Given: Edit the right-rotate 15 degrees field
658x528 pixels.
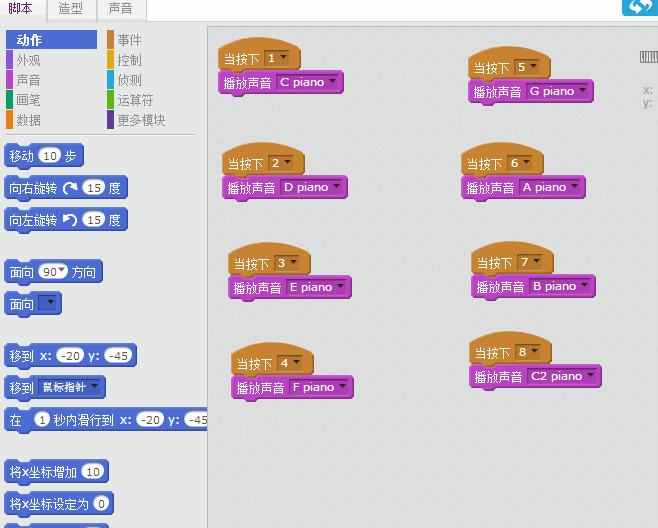Looking at the screenshot, I should 94,188.
